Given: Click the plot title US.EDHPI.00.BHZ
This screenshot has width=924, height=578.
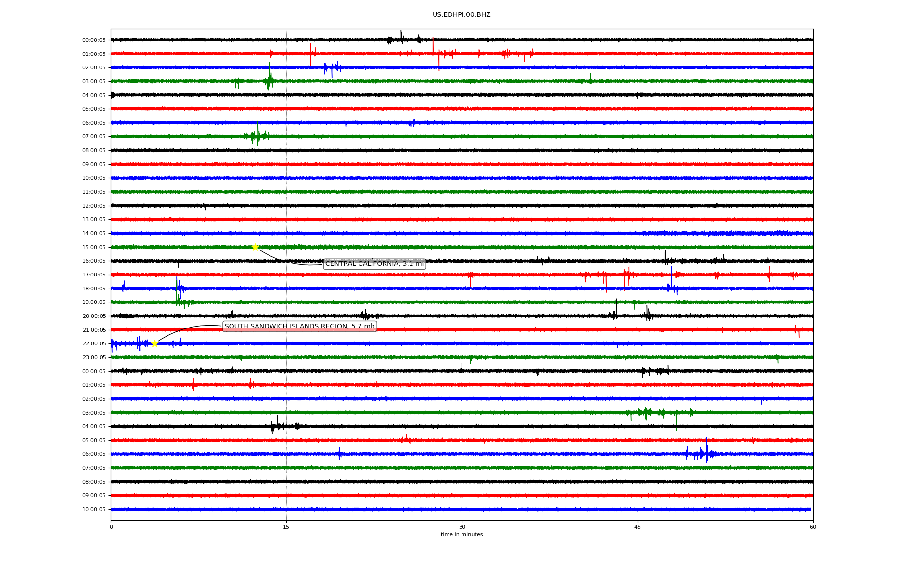Looking at the screenshot, I should (x=462, y=15).
